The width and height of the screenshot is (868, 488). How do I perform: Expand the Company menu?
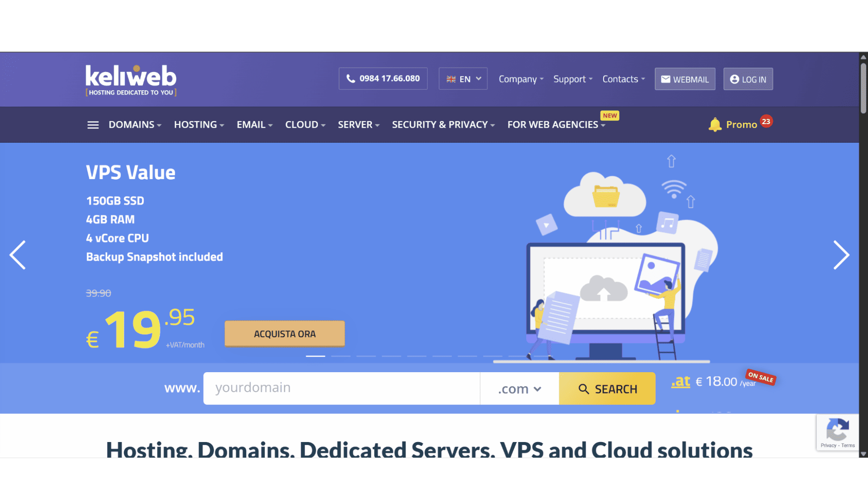pyautogui.click(x=521, y=79)
